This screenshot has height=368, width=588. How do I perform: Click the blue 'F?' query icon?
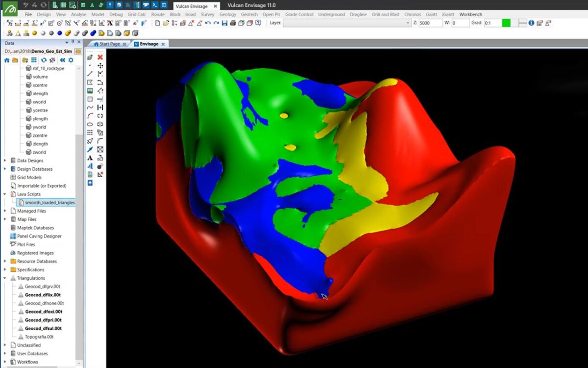click(x=144, y=23)
